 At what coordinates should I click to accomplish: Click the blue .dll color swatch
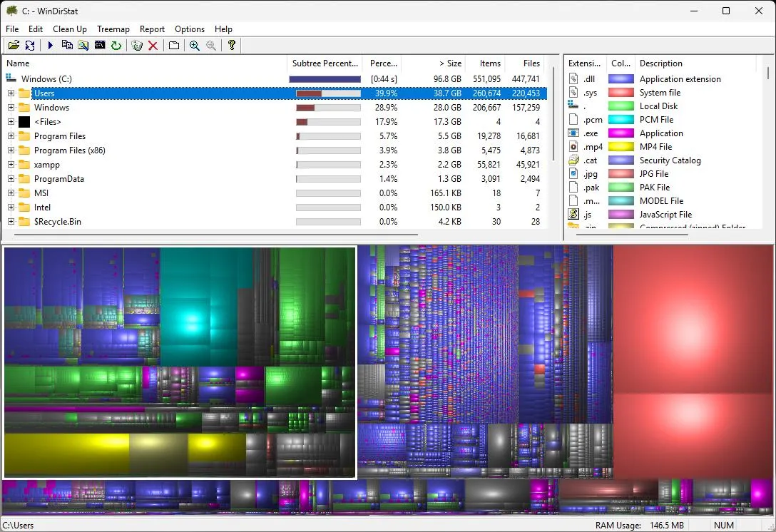click(621, 78)
